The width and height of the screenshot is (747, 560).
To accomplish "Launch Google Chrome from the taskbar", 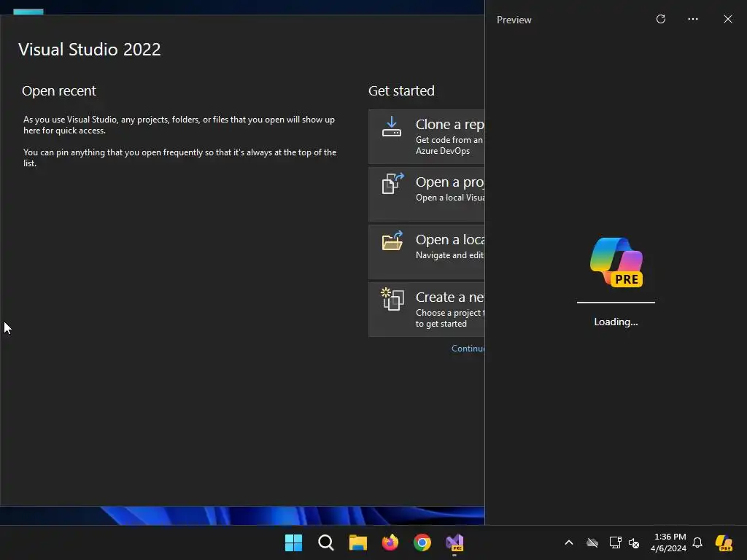I will (422, 542).
